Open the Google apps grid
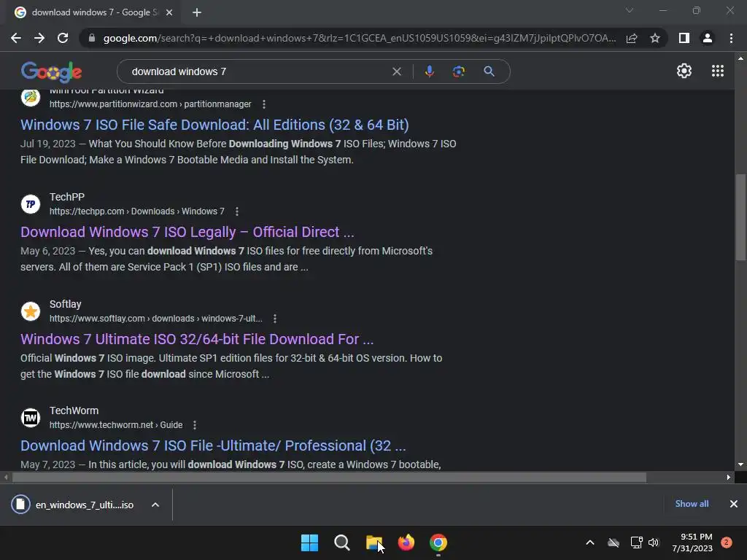The image size is (747, 560). (718, 71)
